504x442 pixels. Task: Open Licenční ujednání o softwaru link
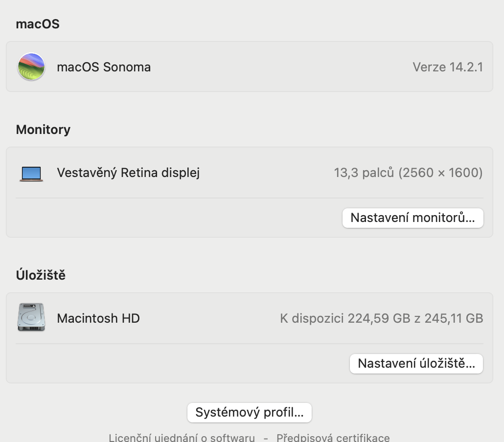(182, 438)
